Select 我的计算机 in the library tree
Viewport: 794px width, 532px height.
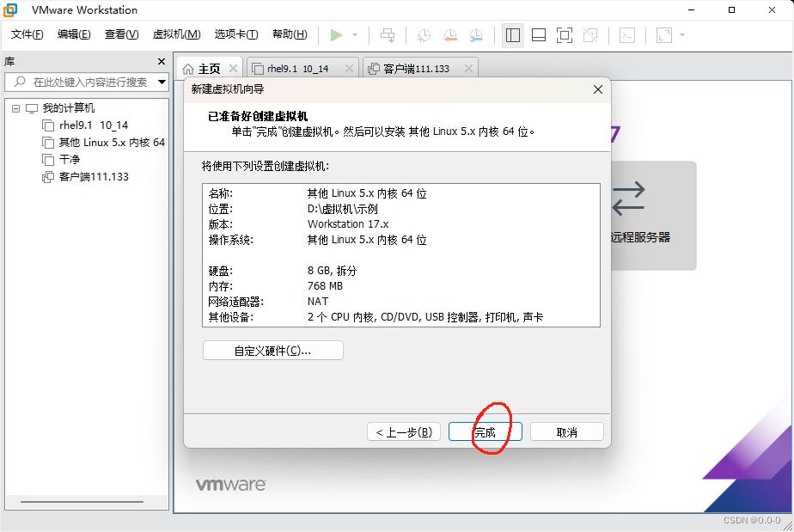pyautogui.click(x=69, y=108)
